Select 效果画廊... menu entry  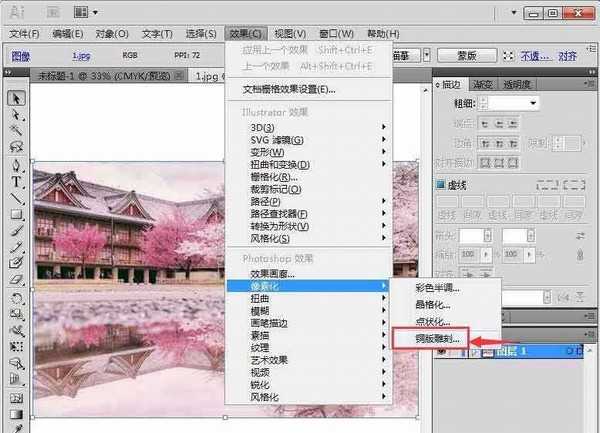click(272, 274)
